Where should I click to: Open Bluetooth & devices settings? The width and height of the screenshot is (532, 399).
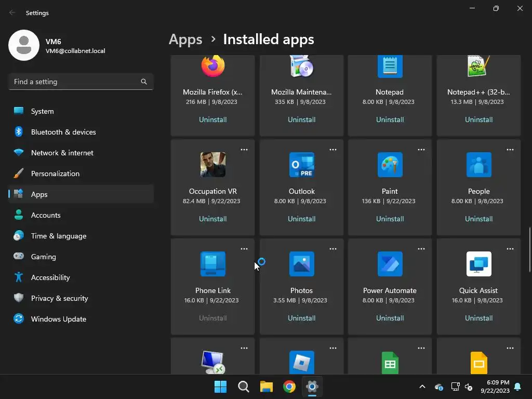(81, 132)
